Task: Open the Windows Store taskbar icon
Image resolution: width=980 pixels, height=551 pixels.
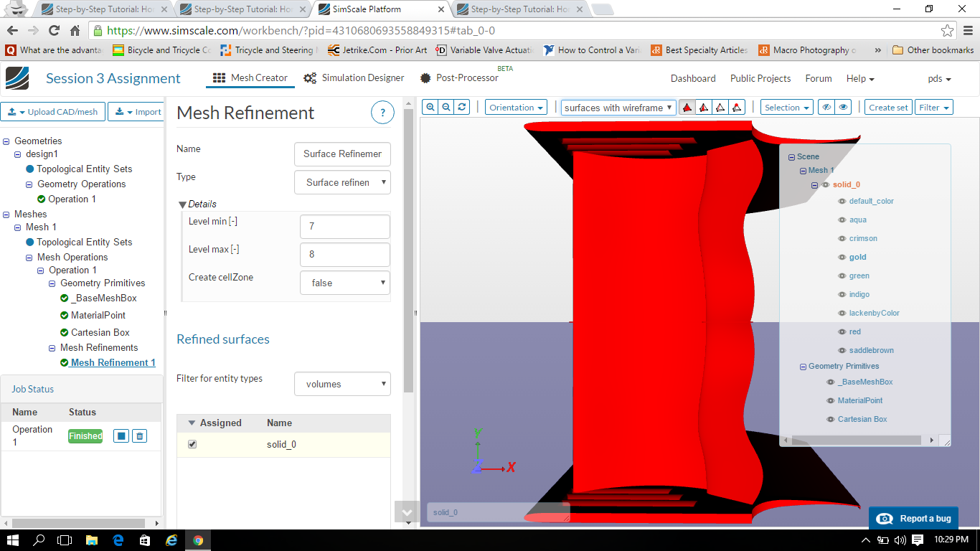Action: pyautogui.click(x=145, y=540)
